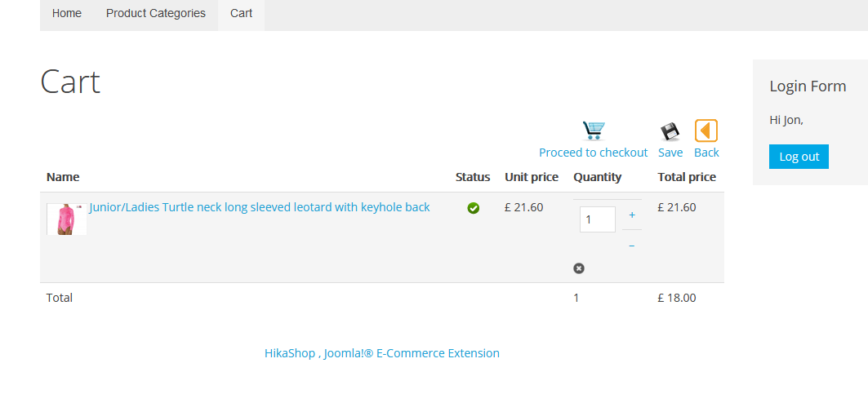The image size is (868, 394).
Task: Select the Cart menu tab
Action: click(x=241, y=13)
